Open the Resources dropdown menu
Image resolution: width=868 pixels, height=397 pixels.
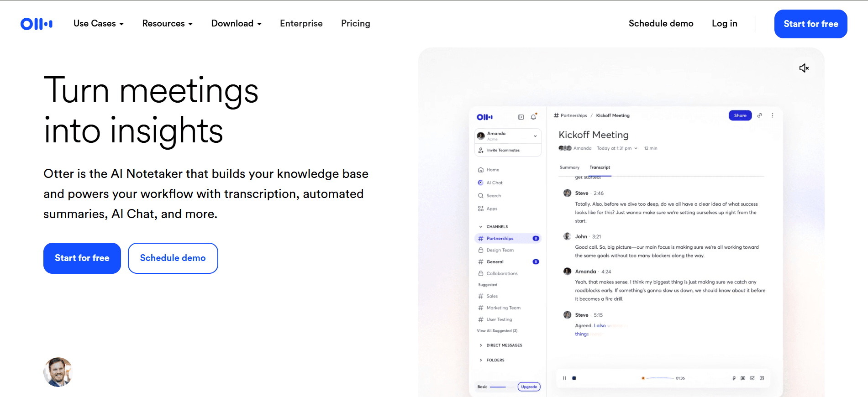tap(168, 24)
